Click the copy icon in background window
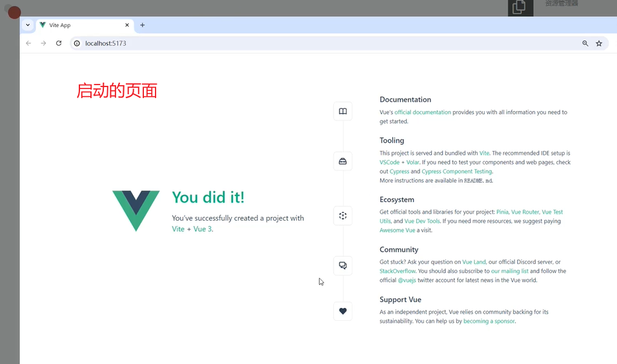 (520, 7)
